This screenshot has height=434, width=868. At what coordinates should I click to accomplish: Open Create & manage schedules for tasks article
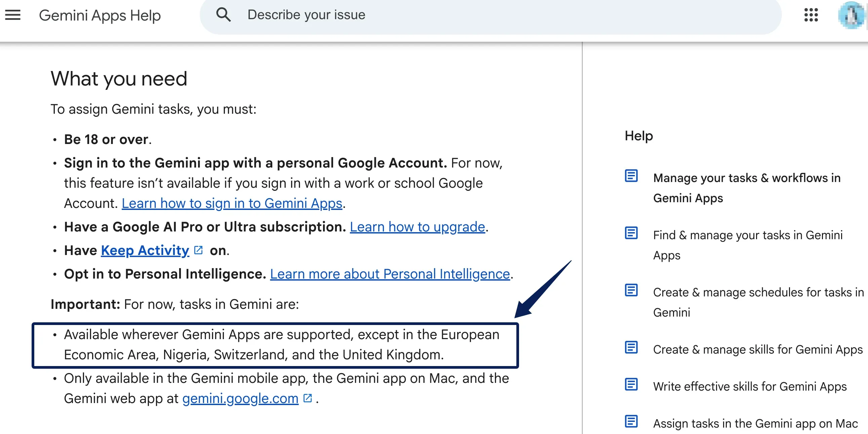coord(758,302)
